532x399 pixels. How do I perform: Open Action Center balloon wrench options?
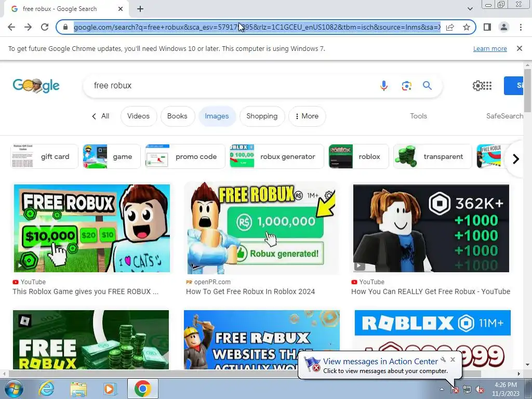click(443, 360)
